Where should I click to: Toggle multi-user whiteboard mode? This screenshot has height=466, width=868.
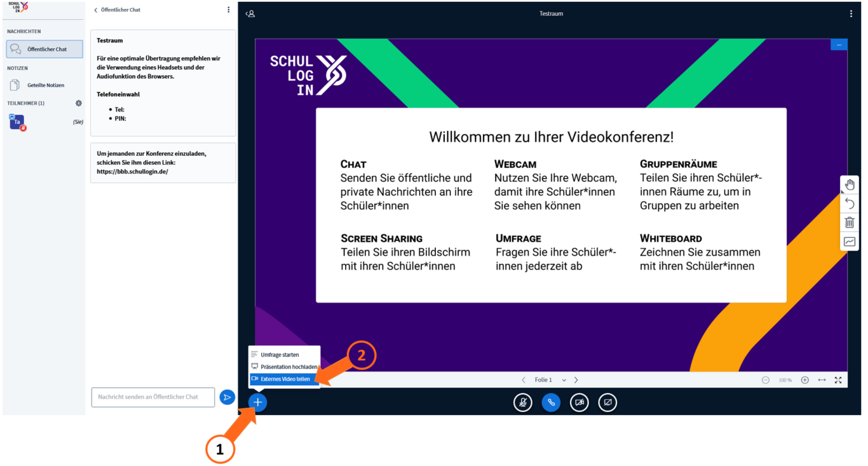(x=850, y=242)
